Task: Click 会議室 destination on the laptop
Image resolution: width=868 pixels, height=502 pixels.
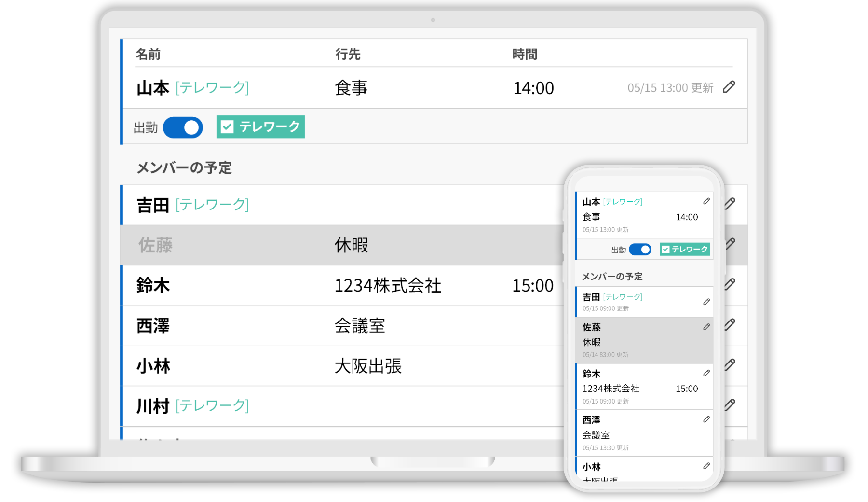Action: coord(360,326)
